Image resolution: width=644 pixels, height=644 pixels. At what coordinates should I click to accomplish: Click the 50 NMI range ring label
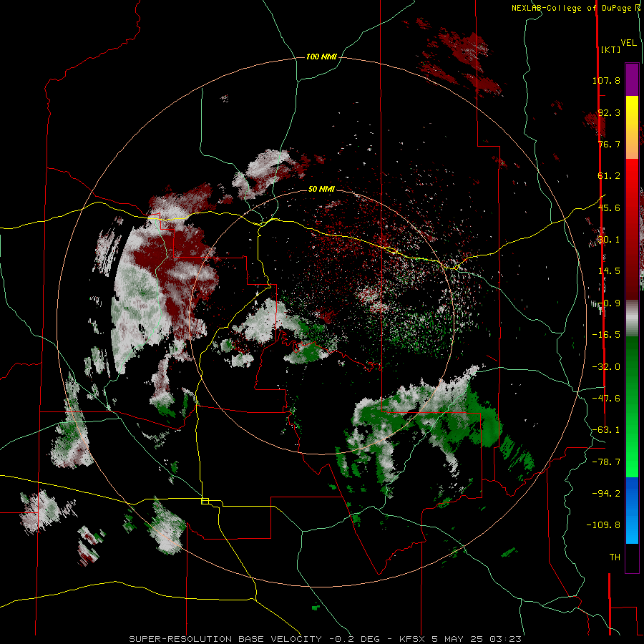(321, 189)
